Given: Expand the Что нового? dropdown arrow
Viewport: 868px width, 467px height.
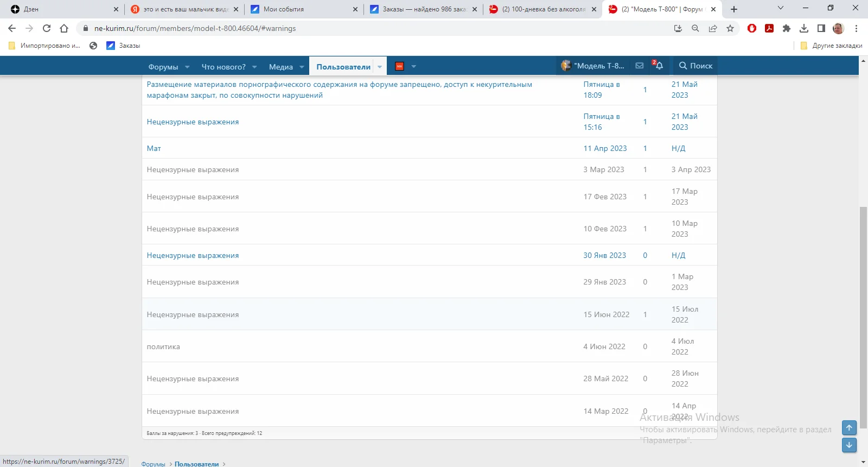Looking at the screenshot, I should click(254, 67).
